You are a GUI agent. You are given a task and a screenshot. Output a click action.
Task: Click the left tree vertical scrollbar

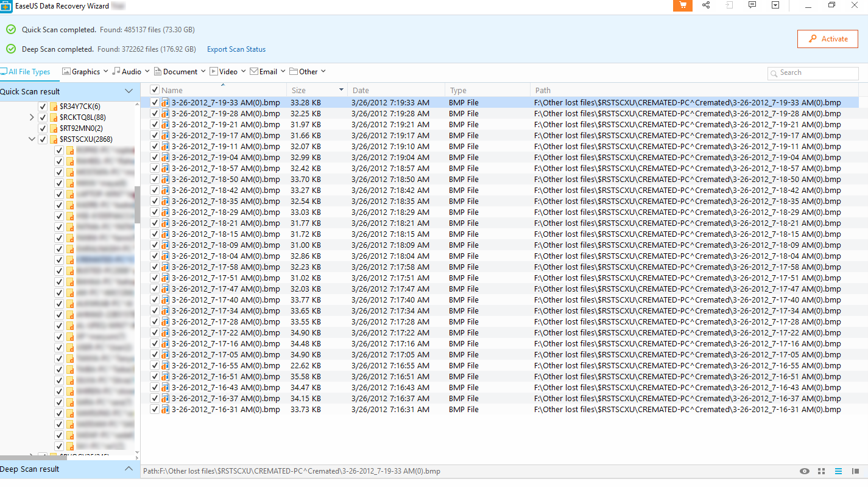[137, 205]
